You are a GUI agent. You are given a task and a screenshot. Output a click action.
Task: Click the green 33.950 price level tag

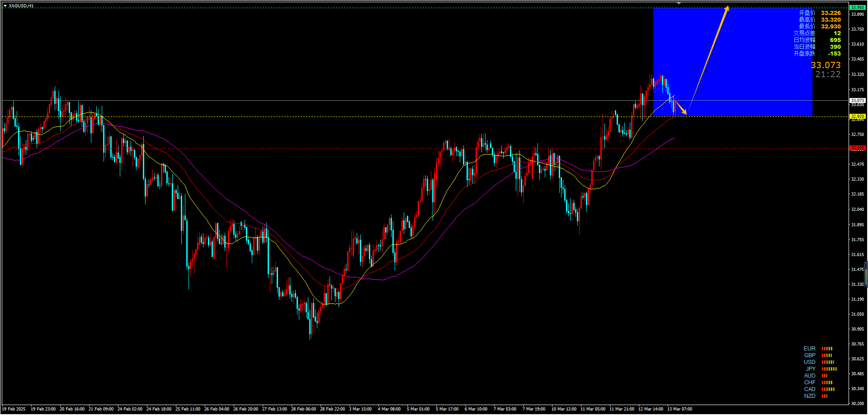coord(858,8)
